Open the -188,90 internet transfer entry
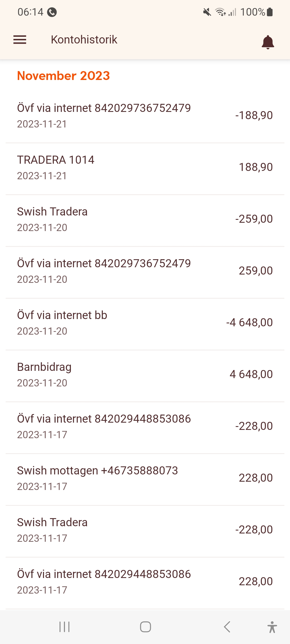The width and height of the screenshot is (290, 644). click(x=145, y=116)
